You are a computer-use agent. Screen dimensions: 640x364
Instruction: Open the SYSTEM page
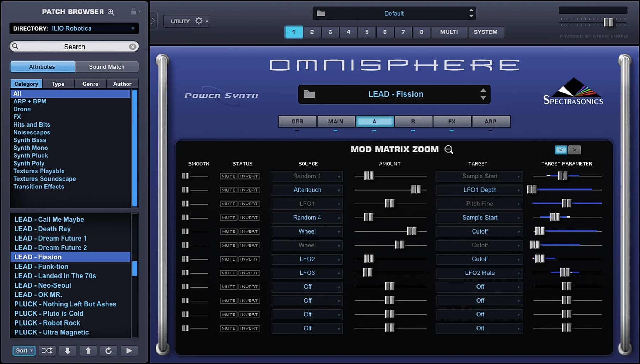[486, 32]
